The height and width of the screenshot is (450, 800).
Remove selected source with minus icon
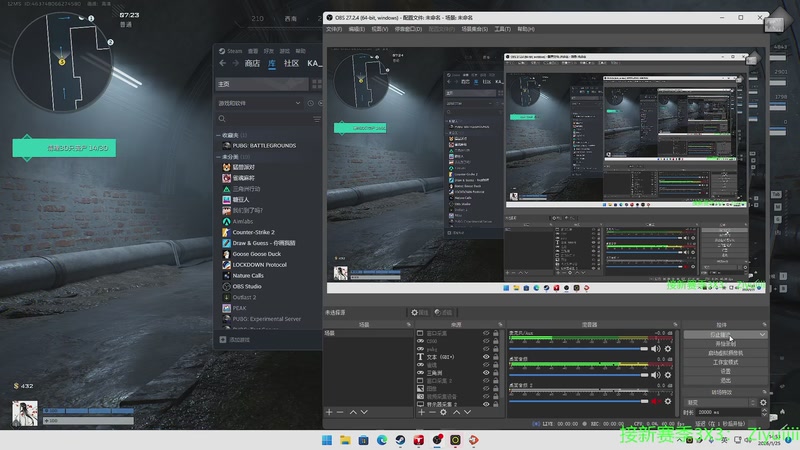[x=432, y=412]
